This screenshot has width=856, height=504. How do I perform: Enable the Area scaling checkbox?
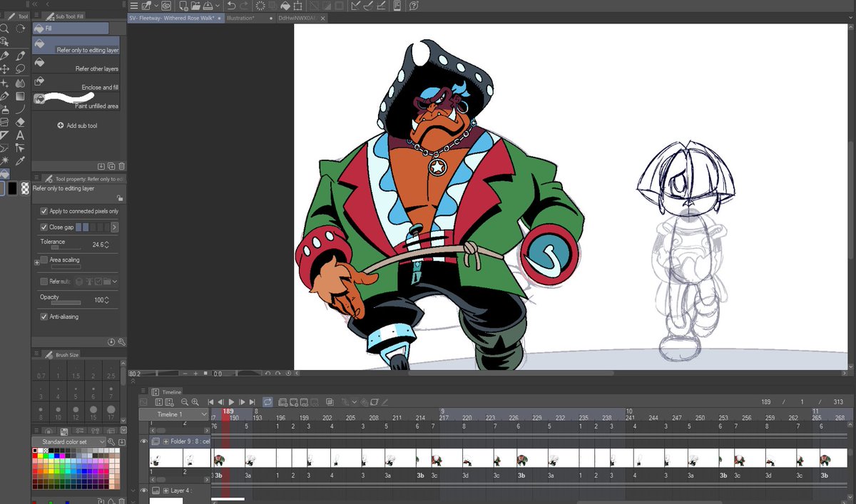44,259
